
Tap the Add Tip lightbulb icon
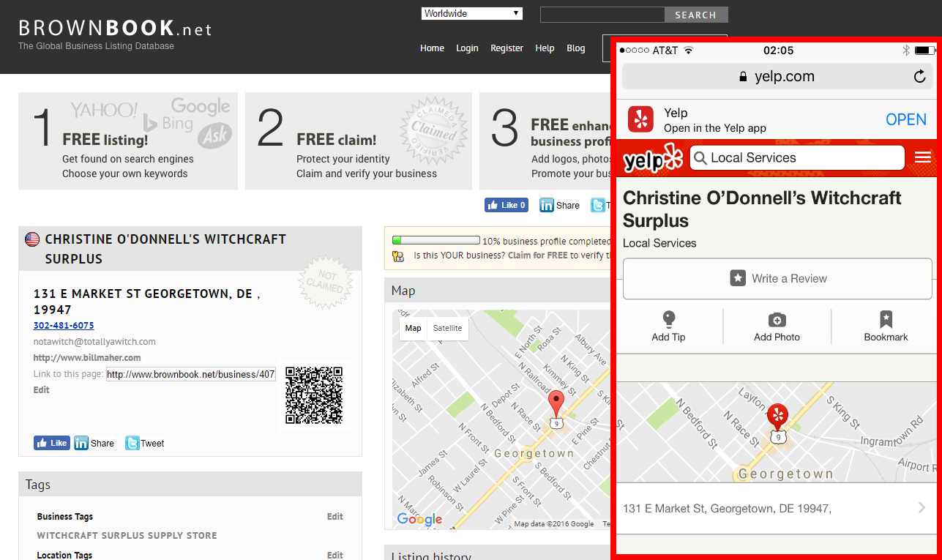(668, 319)
